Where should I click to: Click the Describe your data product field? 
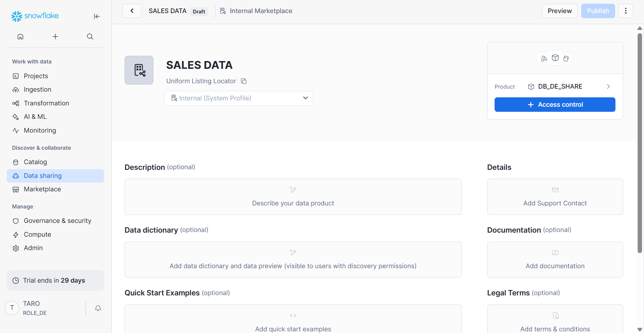293,197
